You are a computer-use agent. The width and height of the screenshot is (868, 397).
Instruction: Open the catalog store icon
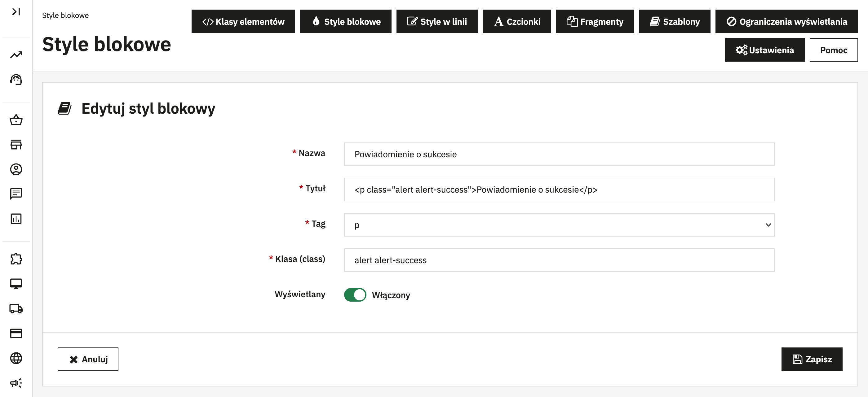click(16, 144)
